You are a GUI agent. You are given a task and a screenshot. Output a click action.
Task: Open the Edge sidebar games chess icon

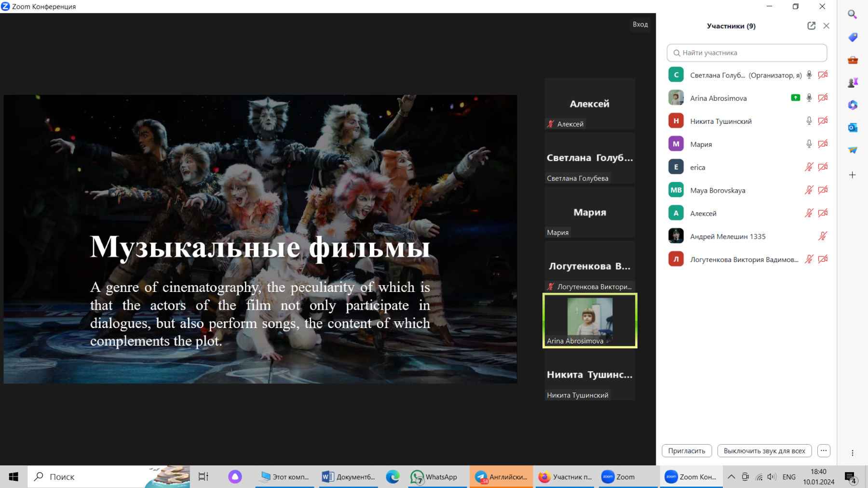[x=853, y=82]
